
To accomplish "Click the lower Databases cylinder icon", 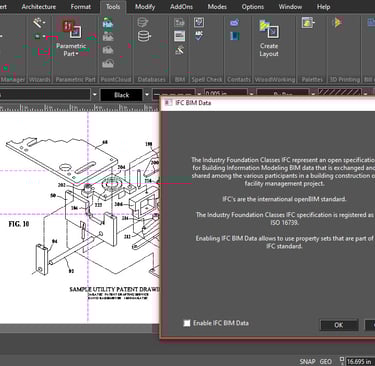I will click(x=144, y=36).
